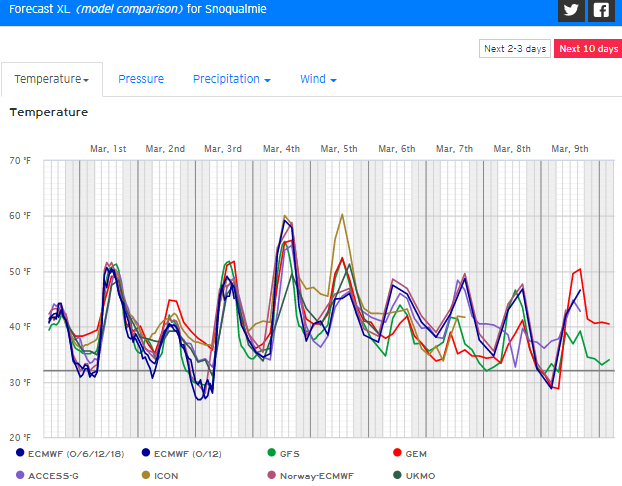This screenshot has height=486, width=622.
Task: Expand the Wind dropdown menu
Action: click(x=318, y=79)
